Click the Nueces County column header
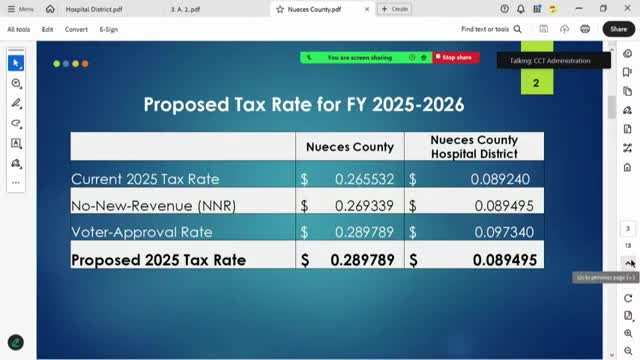 click(x=350, y=147)
